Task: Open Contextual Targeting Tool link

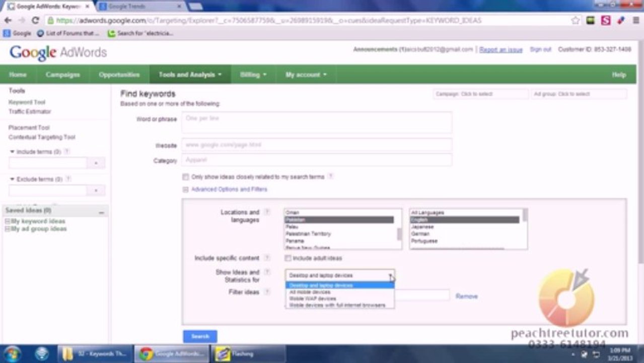Action: 42,137
